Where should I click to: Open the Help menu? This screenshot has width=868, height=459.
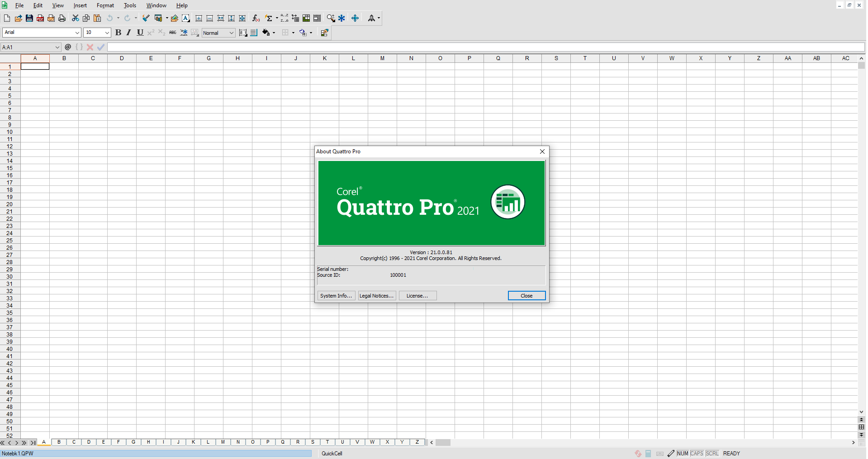pyautogui.click(x=182, y=5)
